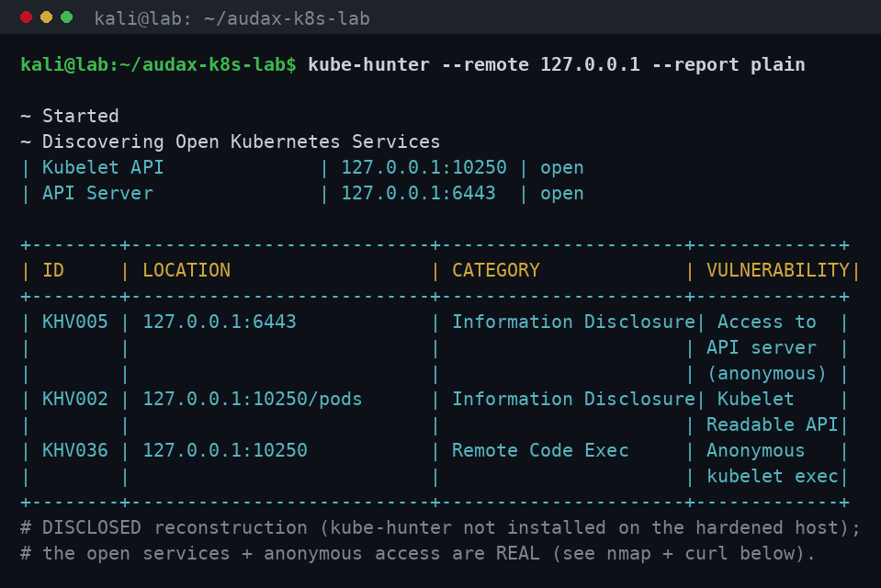Click 'Anonymous' vulnerability text in the KHV036 row
This screenshot has width=881, height=588.
(x=755, y=451)
